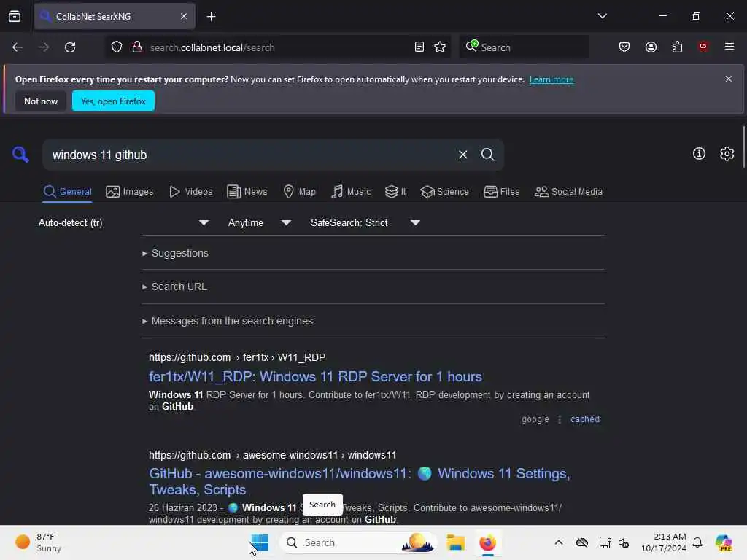747x560 pixels.
Task: Click Firefox icon in taskbar
Action: pyautogui.click(x=487, y=542)
